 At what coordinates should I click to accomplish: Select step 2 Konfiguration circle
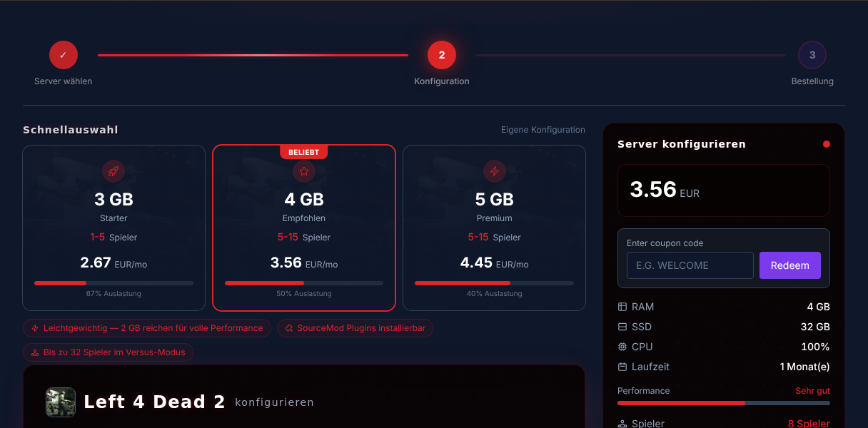[x=442, y=55]
